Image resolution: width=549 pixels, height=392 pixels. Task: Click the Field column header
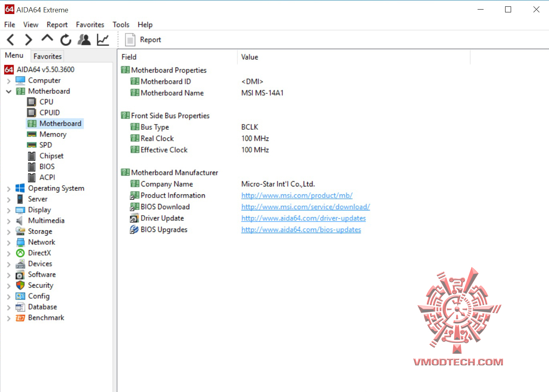(178, 57)
